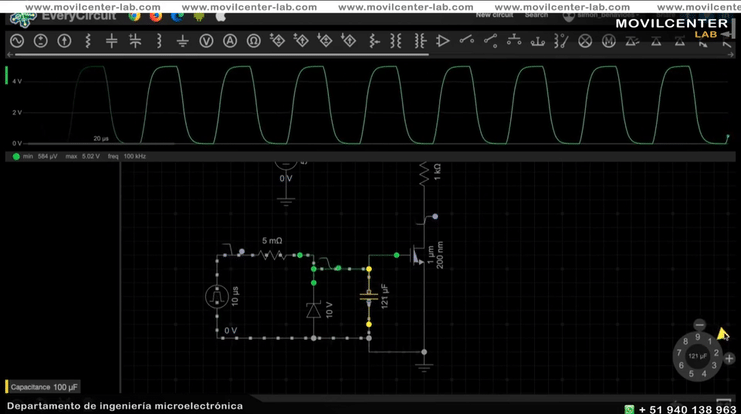The height and width of the screenshot is (414, 741).
Task: Pick the SPDT switch component
Action: [490, 41]
